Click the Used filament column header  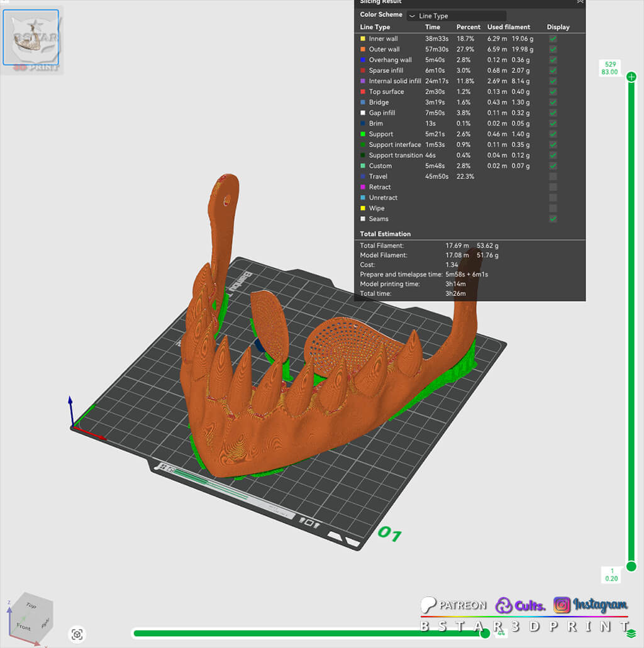pyautogui.click(x=508, y=27)
